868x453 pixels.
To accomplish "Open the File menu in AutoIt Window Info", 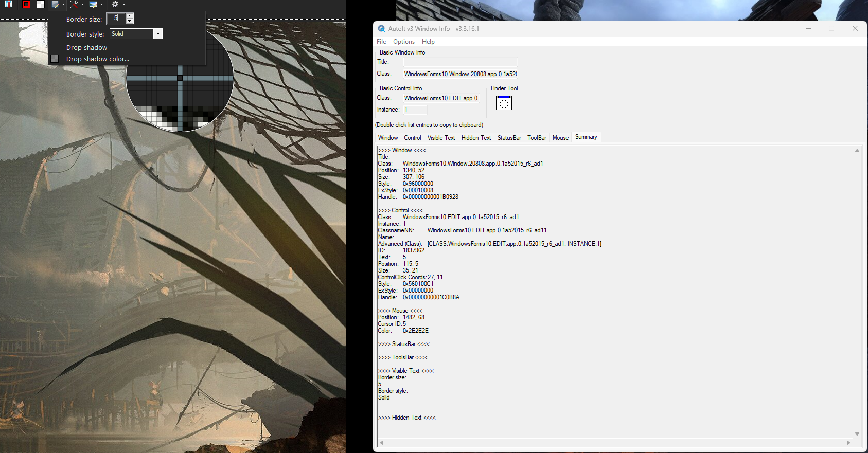I will click(381, 42).
